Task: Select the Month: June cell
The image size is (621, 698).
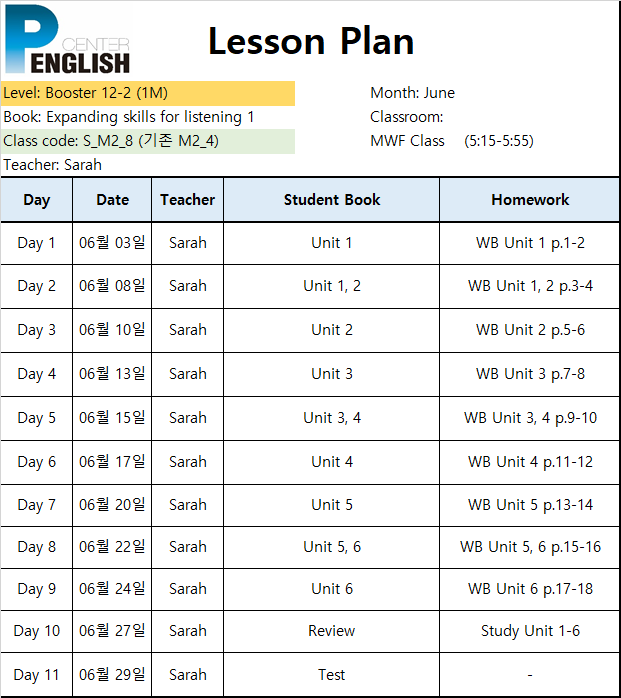Action: pyautogui.click(x=412, y=93)
